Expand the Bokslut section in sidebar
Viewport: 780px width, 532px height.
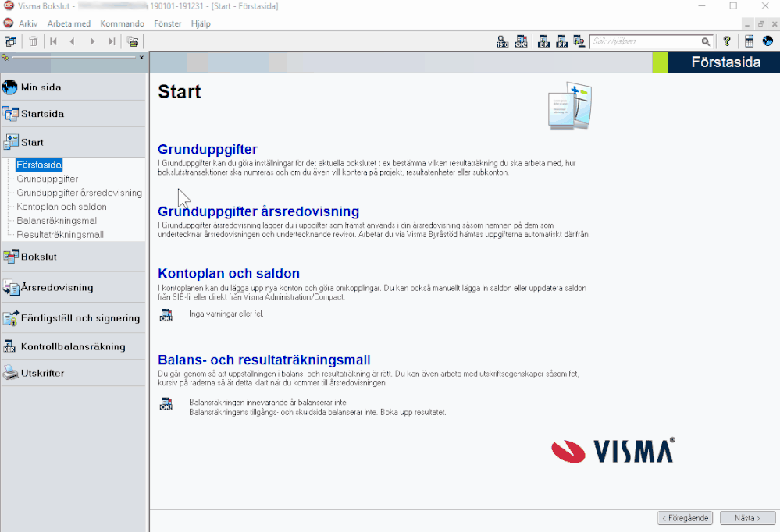39,256
